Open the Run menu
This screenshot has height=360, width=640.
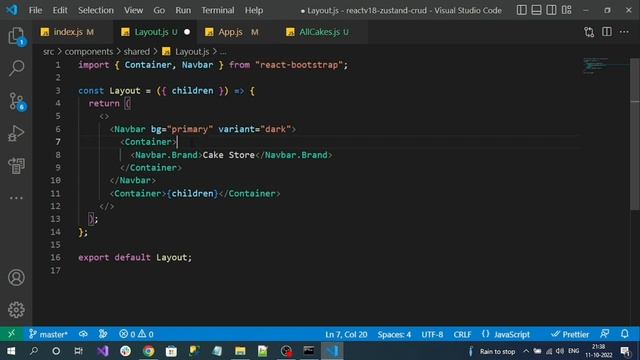183,10
